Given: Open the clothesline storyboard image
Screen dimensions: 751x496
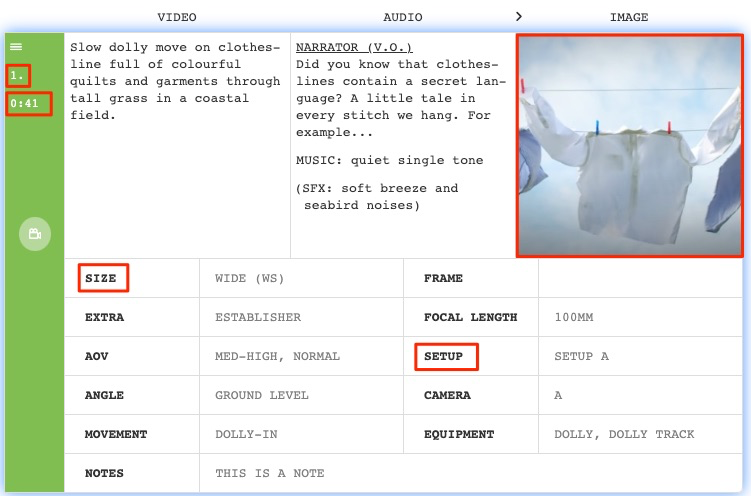Looking at the screenshot, I should pos(629,146).
